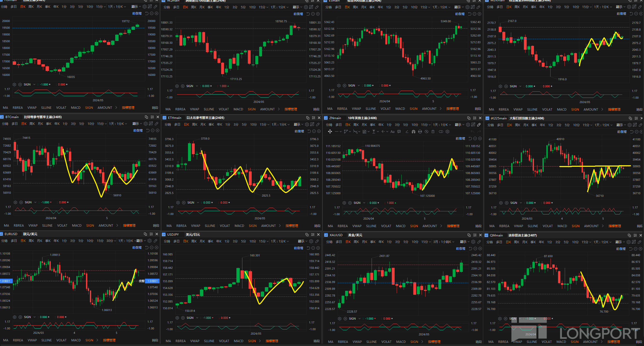
Task: Remove SIGN indicator from the BTCmain chart
Action: [21, 203]
